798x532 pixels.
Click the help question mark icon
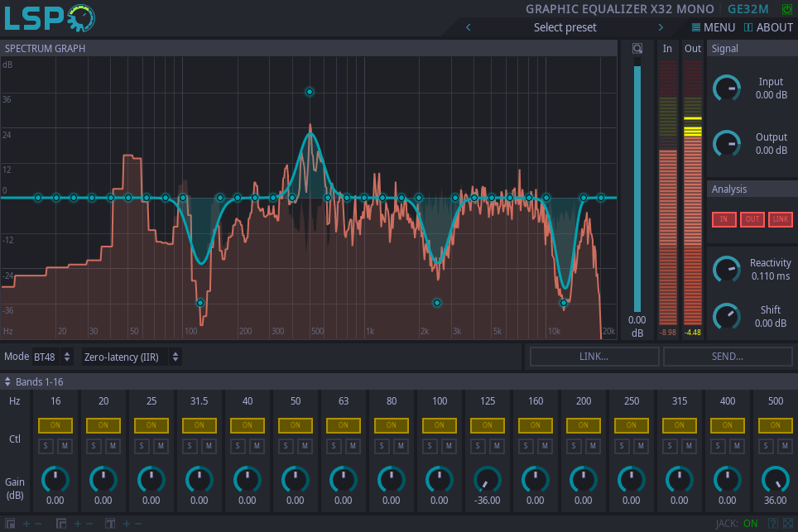click(772, 523)
